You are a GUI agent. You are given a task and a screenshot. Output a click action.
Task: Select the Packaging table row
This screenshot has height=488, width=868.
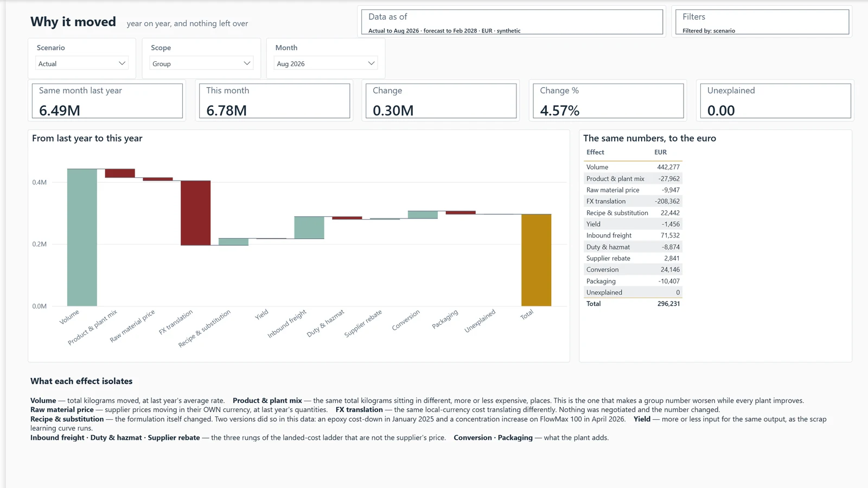pos(633,281)
